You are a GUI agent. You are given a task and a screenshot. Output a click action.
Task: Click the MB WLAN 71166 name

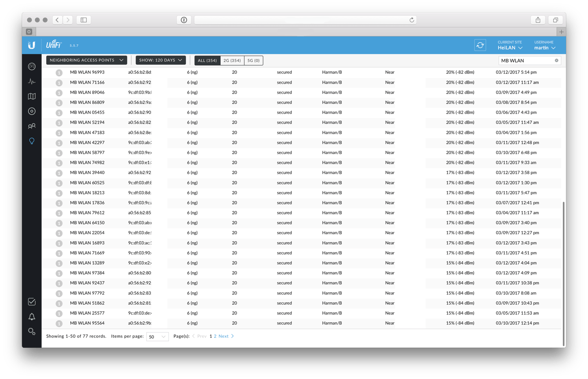click(x=87, y=82)
